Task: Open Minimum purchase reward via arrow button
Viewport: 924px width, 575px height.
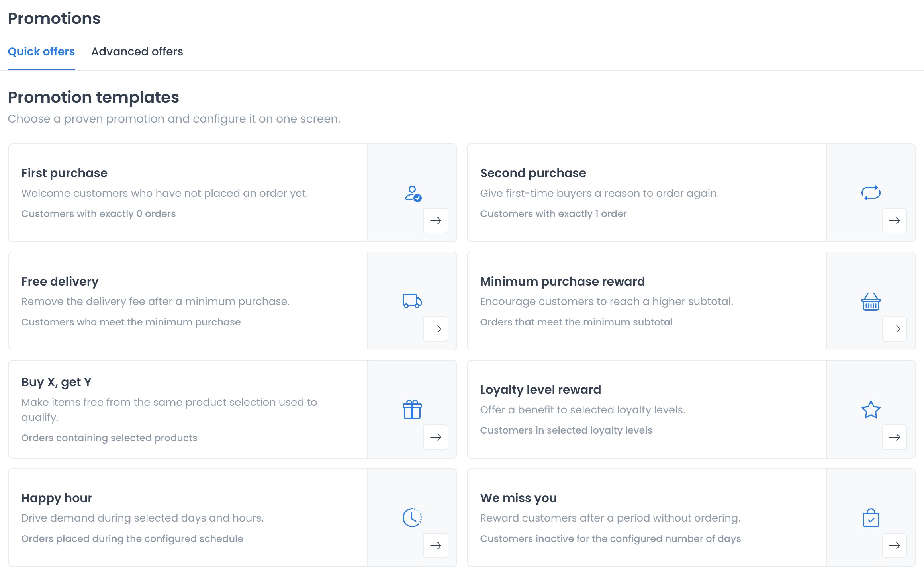Action: [x=895, y=329]
